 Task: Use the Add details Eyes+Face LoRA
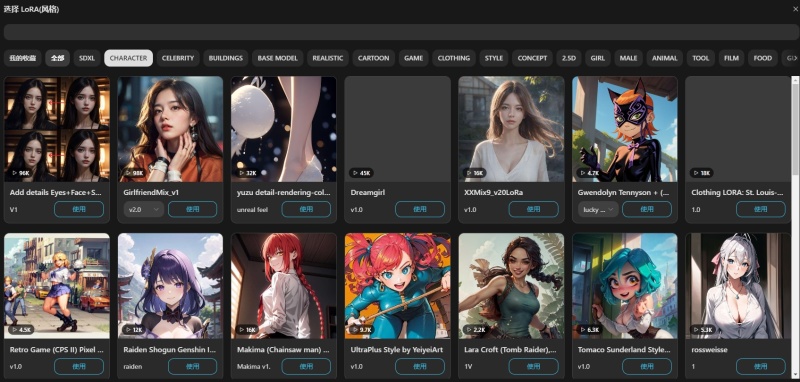click(79, 209)
